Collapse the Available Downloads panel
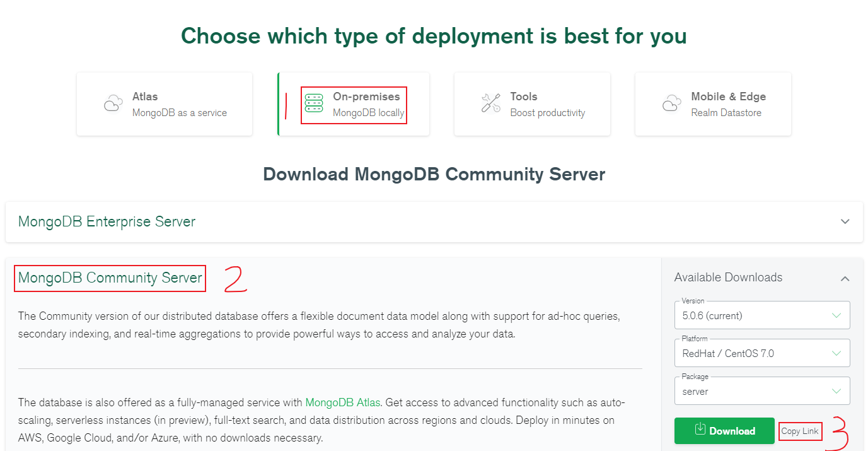The width and height of the screenshot is (868, 451). tap(845, 278)
